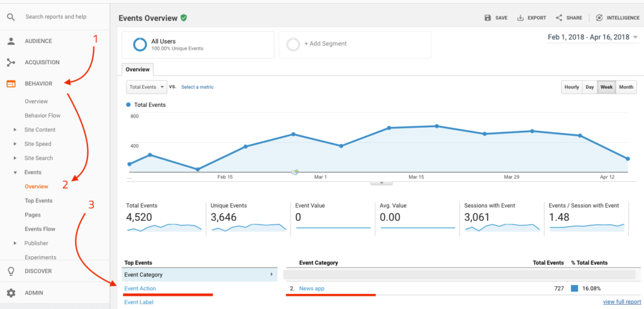This screenshot has width=644, height=309.
Task: Switch chart granularity to Day
Action: (x=589, y=87)
